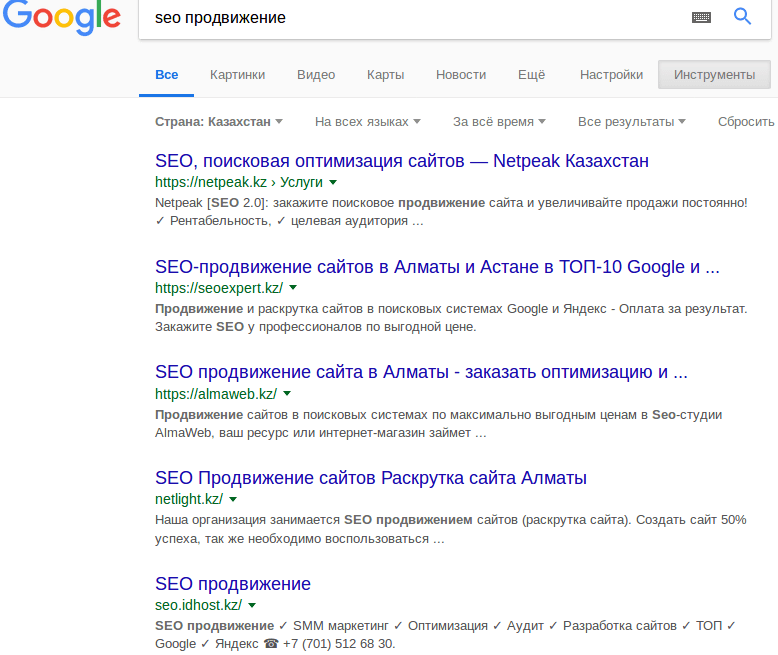Expand the almaweb.kz result arrow
The image size is (778, 655).
[x=287, y=393]
